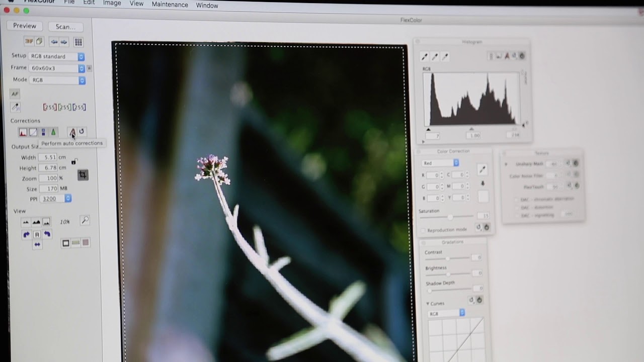This screenshot has width=644, height=362.
Task: Open the gradation curve icon under Corrections
Action: [x=33, y=132]
